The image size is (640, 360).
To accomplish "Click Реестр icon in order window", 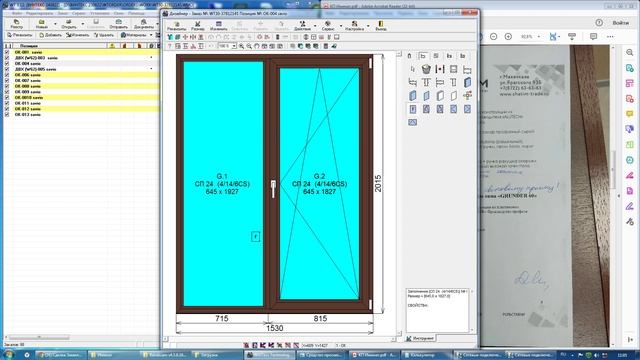I will (17, 24).
